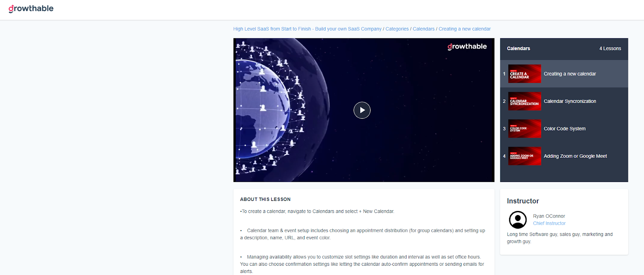The width and height of the screenshot is (644, 275).
Task: Open the High Level SaaS course breadcrumb
Action: point(307,29)
